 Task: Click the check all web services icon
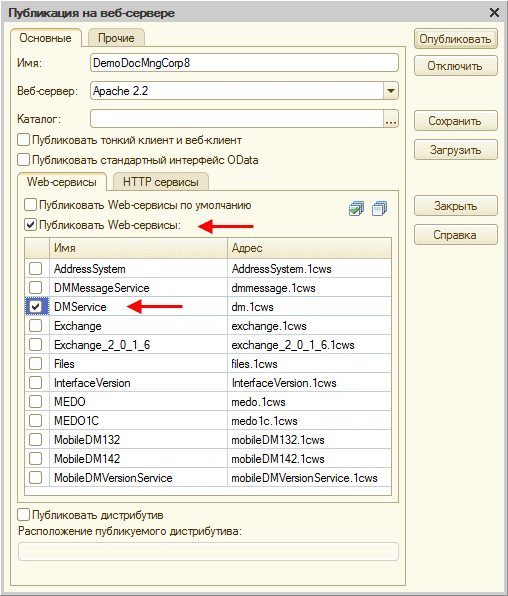pos(356,208)
